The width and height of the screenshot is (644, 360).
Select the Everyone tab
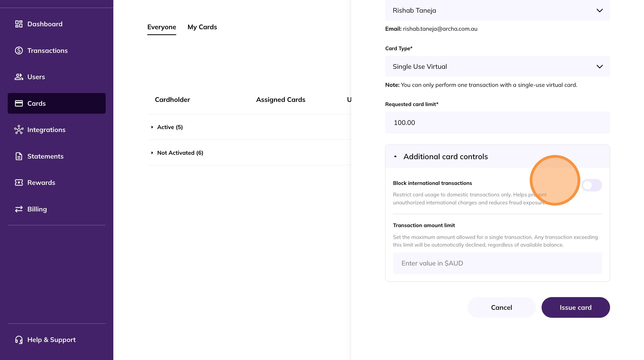[162, 27]
